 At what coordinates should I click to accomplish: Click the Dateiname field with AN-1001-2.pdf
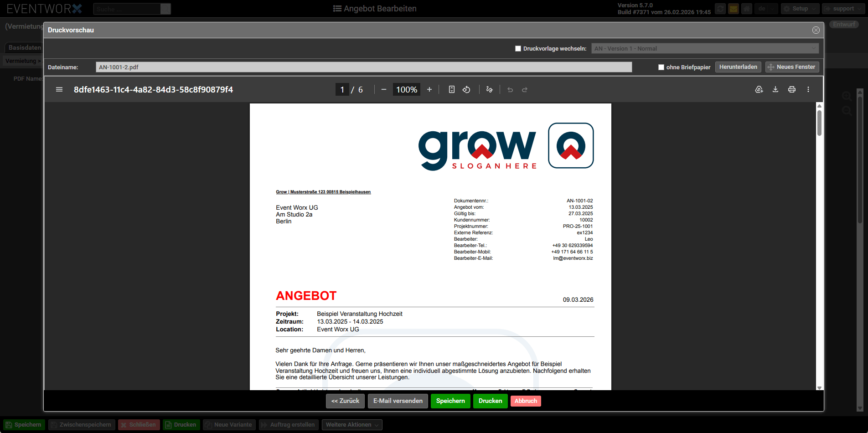363,67
